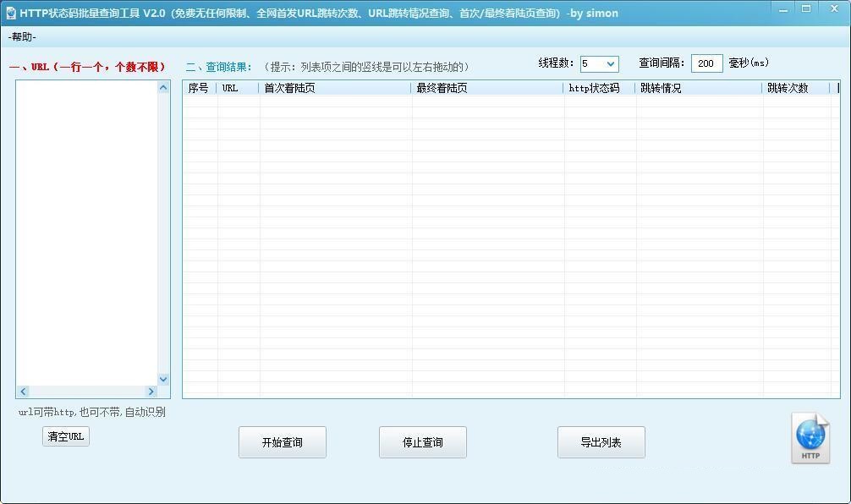Click the http状态码 column header

pos(600,88)
